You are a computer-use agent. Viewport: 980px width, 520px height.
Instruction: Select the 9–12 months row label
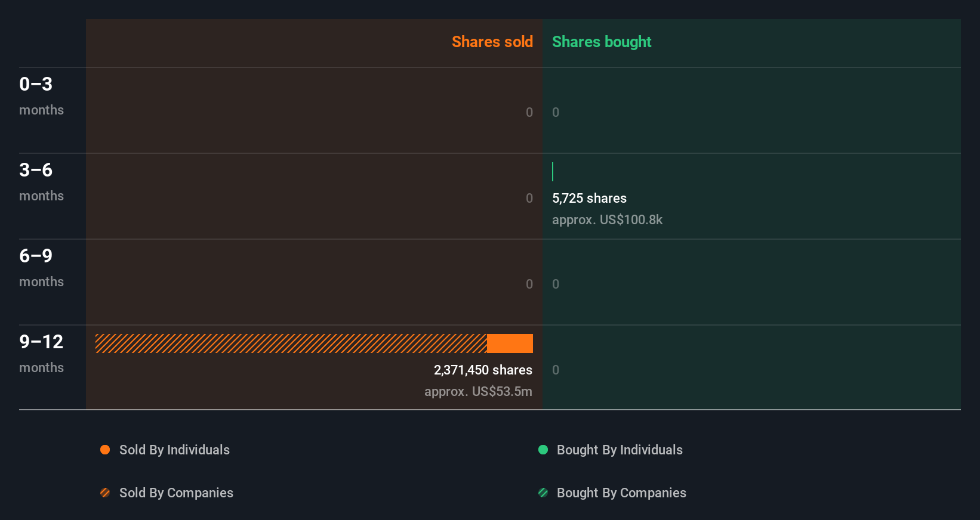[41, 354]
